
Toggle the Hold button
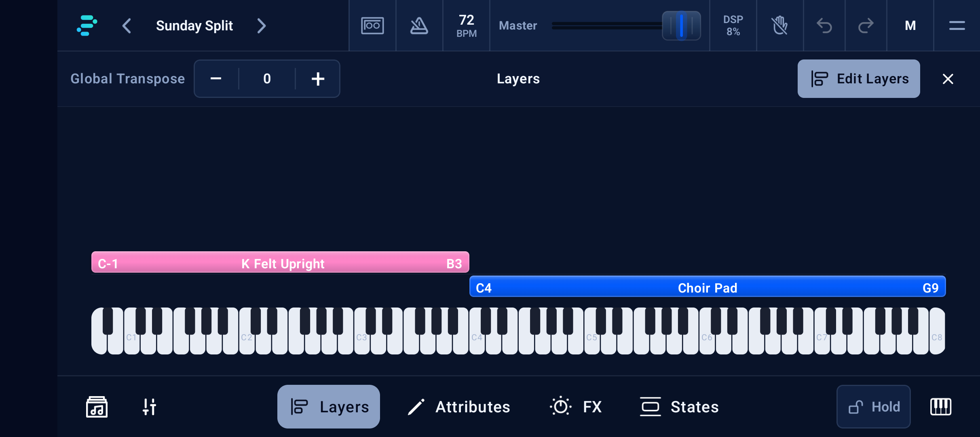[x=873, y=407]
